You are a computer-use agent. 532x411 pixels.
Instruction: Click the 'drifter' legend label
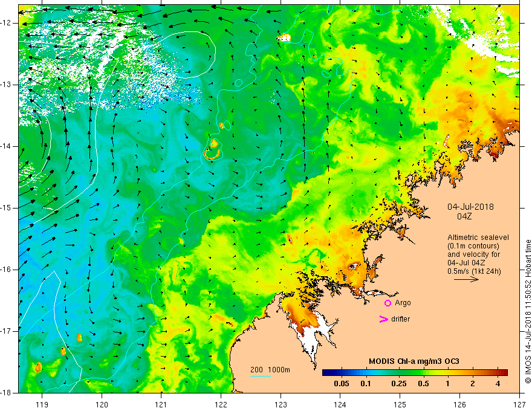pos(400,319)
